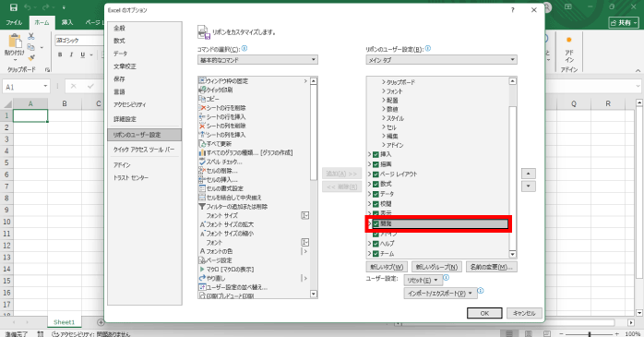Toggle the ヘルプ tab checkbox
Image resolution: width=644 pixels, height=337 pixels.
coord(376,244)
